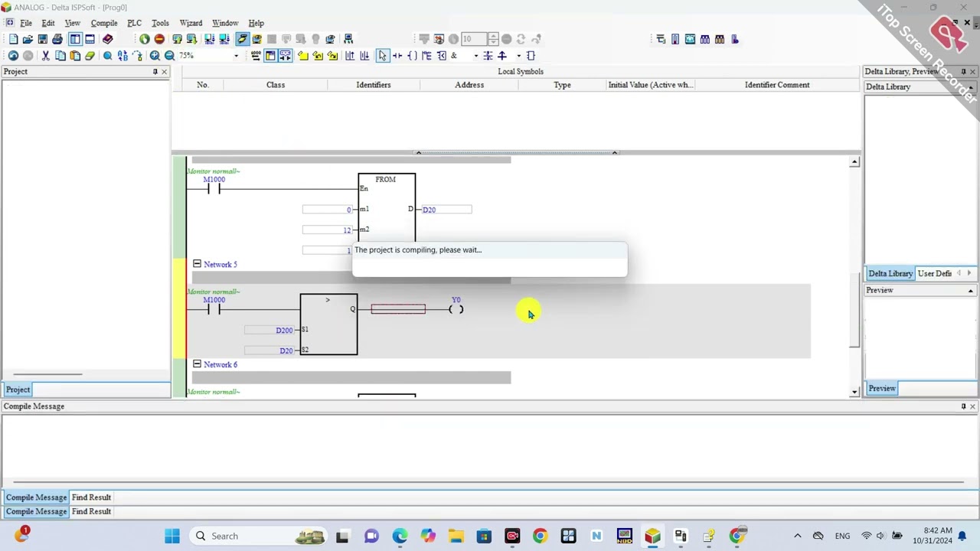The image size is (980, 551).
Task: Click the Copy icon
Action: pos(60,56)
